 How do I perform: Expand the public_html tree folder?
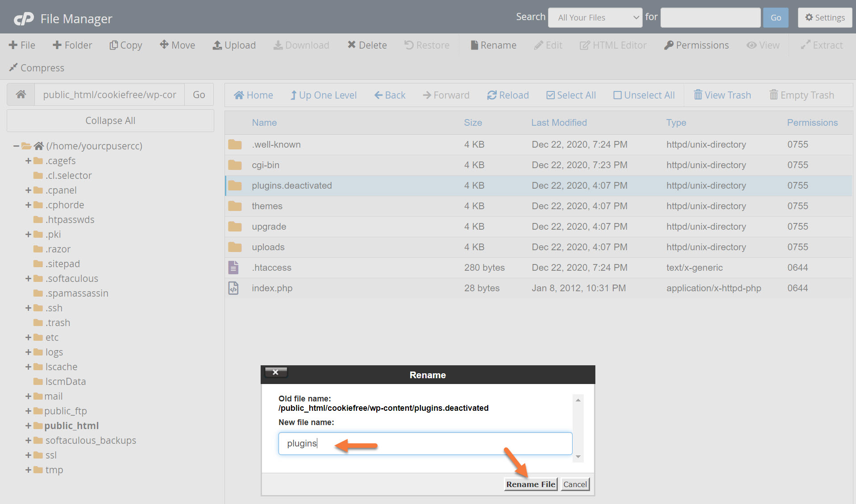tap(28, 426)
